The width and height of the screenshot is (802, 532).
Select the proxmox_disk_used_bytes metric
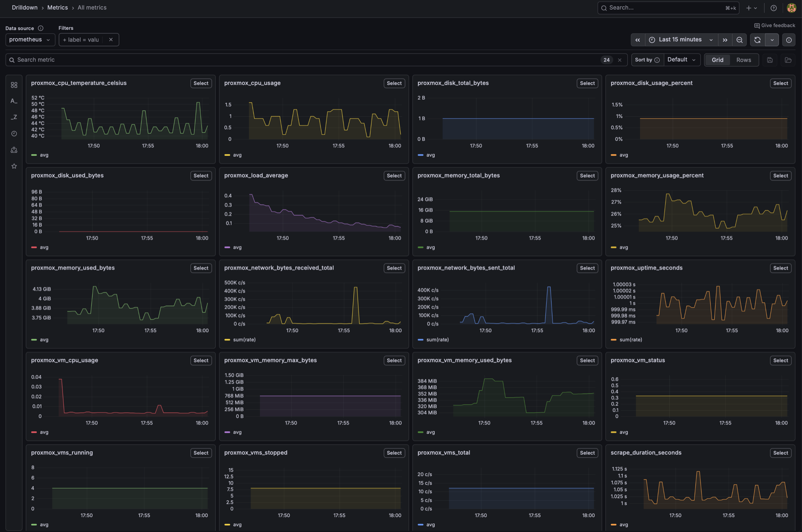201,176
